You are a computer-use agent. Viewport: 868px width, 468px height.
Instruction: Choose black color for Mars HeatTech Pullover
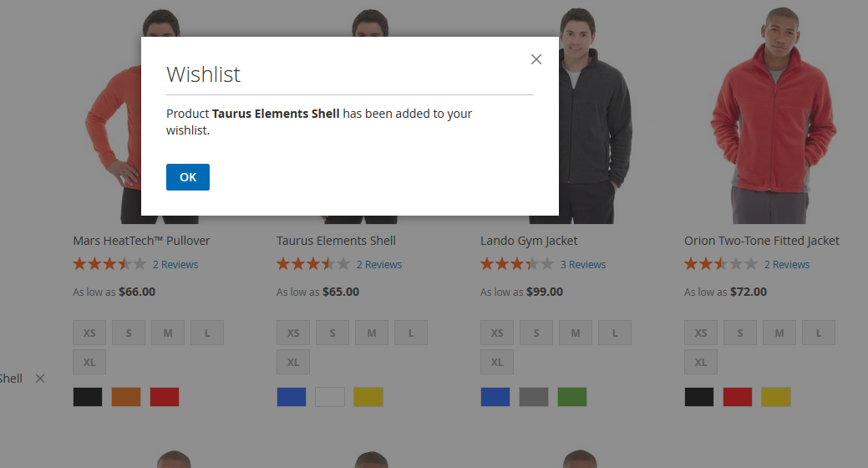[x=88, y=397]
